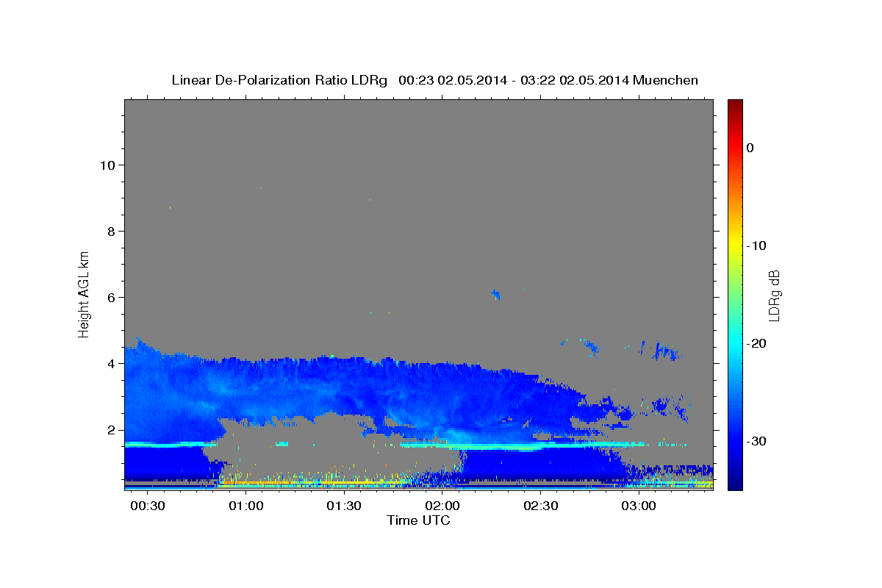This screenshot has width=882, height=588.
Task: Click the '03:22 02.05.2014' end time in title
Action: (574, 80)
